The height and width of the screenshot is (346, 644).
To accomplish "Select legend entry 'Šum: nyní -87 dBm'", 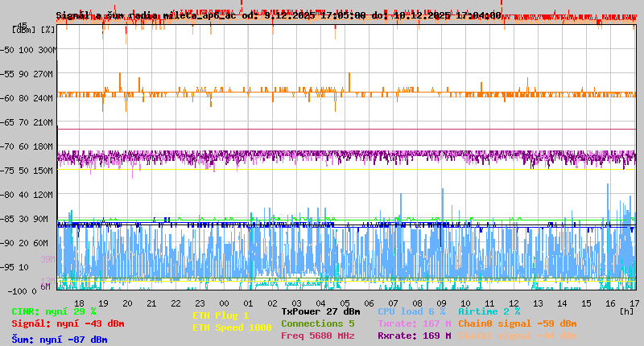I will coord(59,340).
